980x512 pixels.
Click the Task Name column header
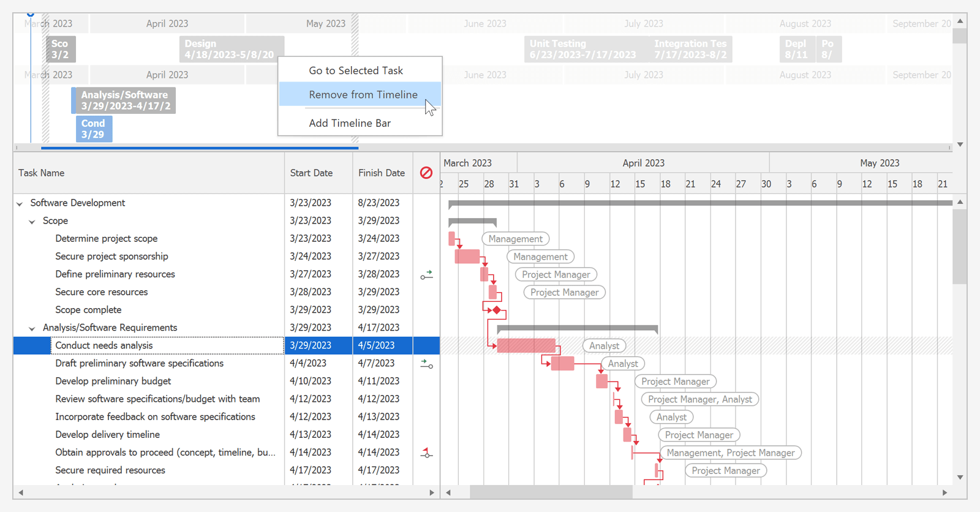coord(42,173)
